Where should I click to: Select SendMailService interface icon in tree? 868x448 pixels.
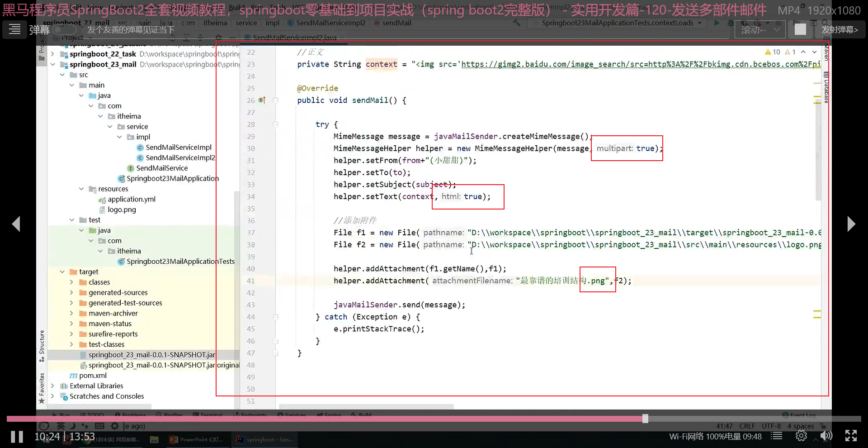click(x=131, y=168)
